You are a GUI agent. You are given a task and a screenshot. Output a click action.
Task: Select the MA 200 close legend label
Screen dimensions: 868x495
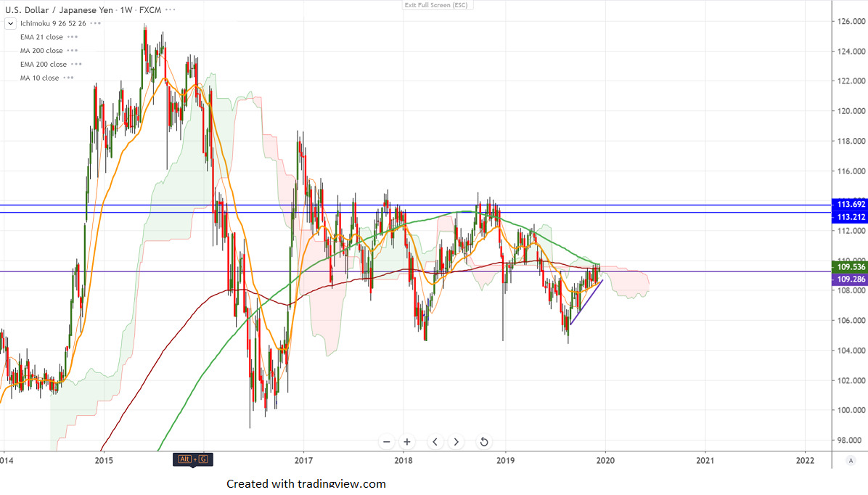click(41, 50)
